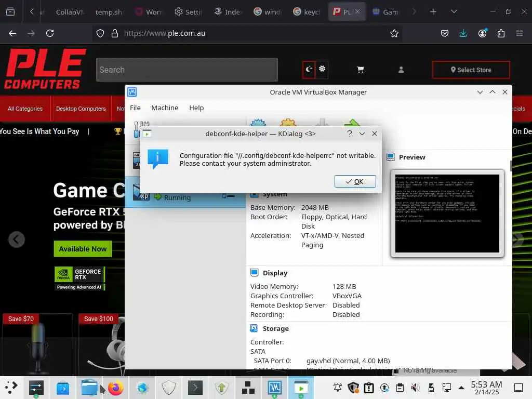Open the PLE user account icon
532x399 pixels.
[401, 70]
